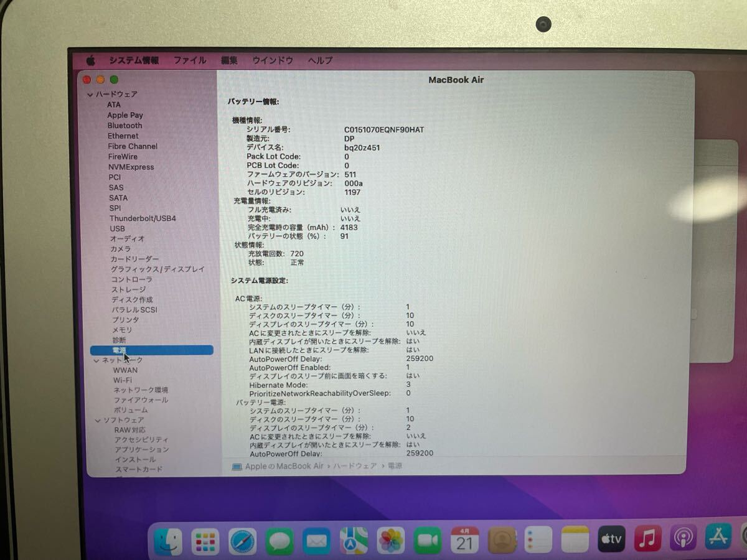
Task: Select ディスク作成 in the sidebar
Action: pyautogui.click(x=132, y=299)
